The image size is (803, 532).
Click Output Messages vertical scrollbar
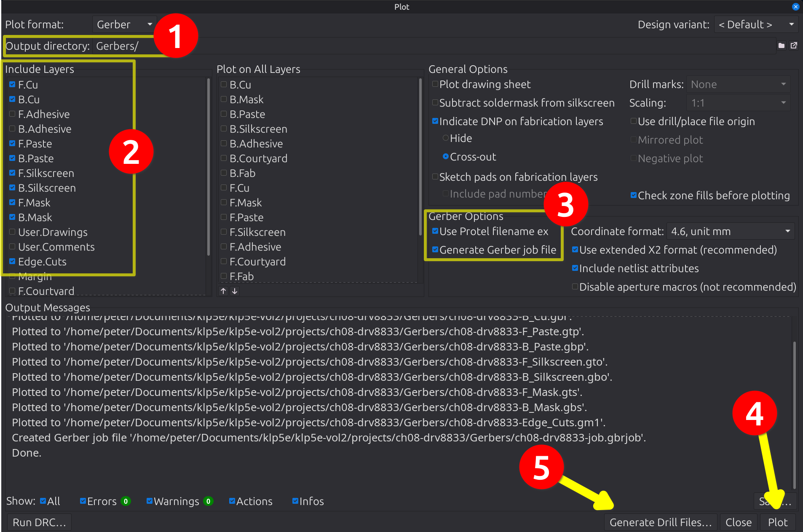(795, 415)
